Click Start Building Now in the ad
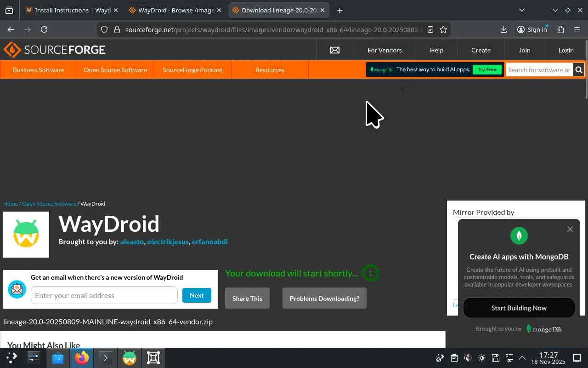Image resolution: width=588 pixels, height=368 pixels. click(519, 308)
